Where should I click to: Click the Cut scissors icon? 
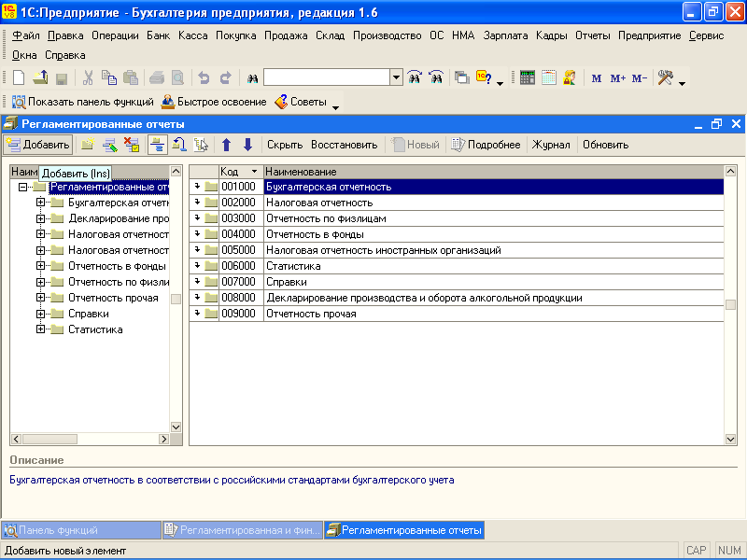[x=88, y=77]
